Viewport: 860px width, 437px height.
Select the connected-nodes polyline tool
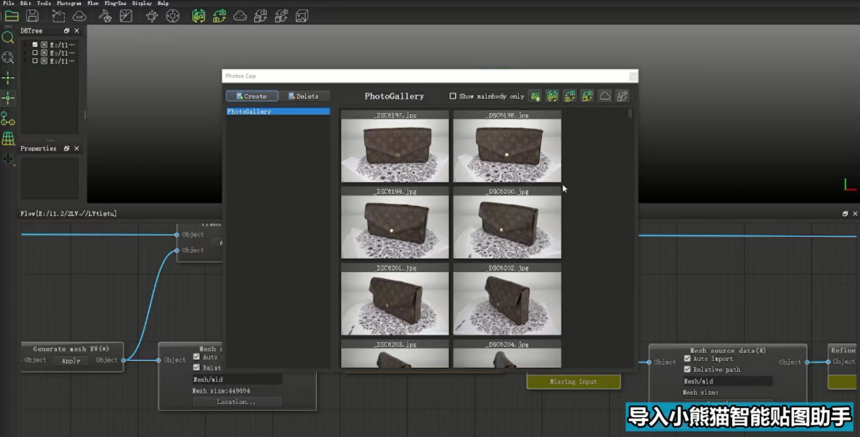pos(8,118)
